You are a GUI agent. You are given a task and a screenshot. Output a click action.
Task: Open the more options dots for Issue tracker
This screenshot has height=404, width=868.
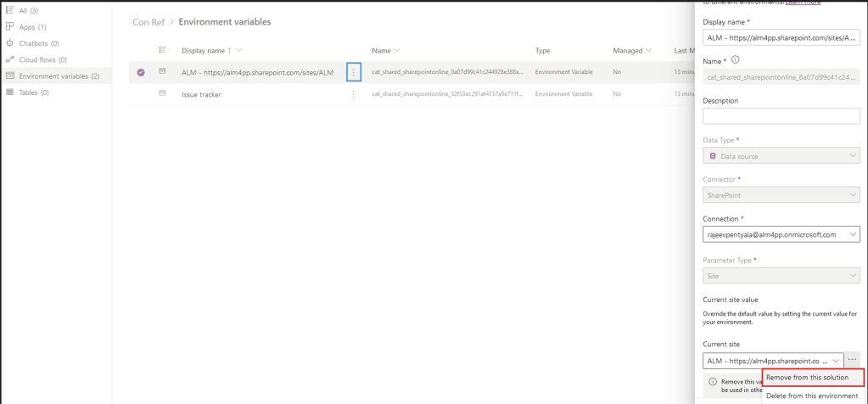[354, 94]
